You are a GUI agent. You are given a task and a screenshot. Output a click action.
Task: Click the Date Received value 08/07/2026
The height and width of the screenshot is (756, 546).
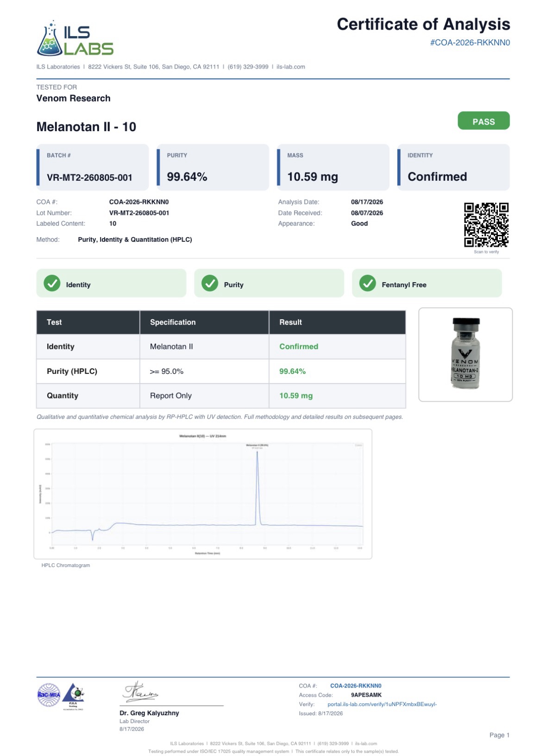click(x=367, y=213)
